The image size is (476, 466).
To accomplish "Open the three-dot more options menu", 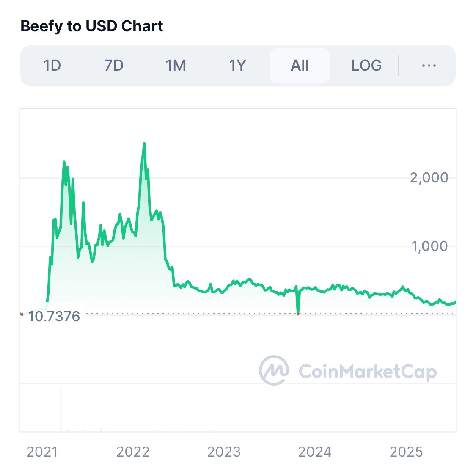I will pos(429,66).
